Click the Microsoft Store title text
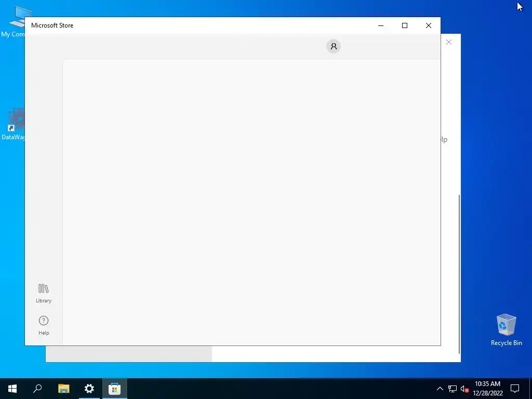This screenshot has height=399, width=532. pyautogui.click(x=52, y=25)
